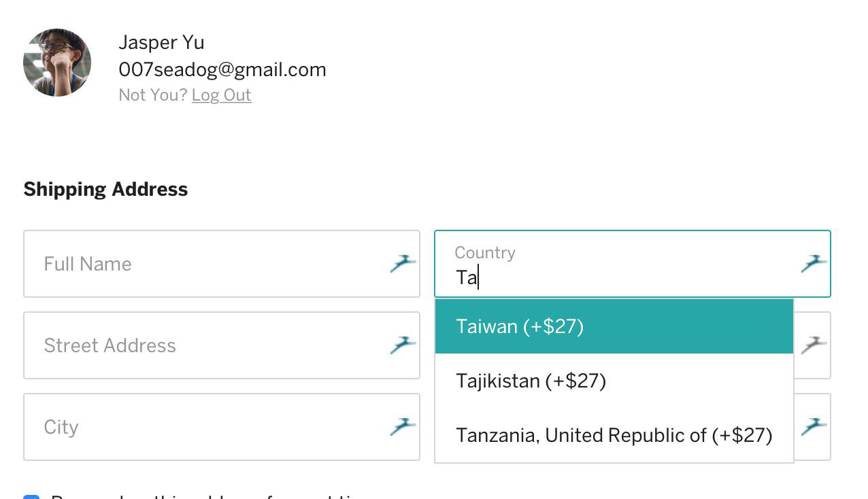The width and height of the screenshot is (868, 499).
Task: Click autofill icon right of Tanzania option
Action: 814,426
